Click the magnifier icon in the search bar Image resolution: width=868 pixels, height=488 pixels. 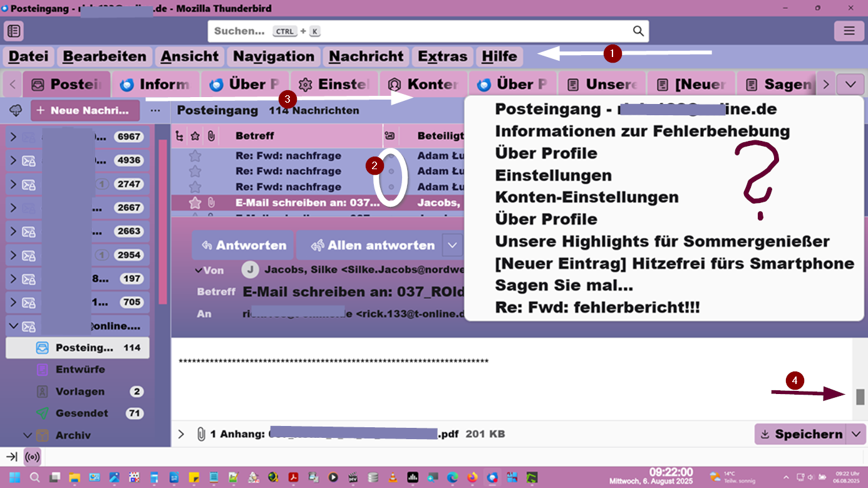638,31
